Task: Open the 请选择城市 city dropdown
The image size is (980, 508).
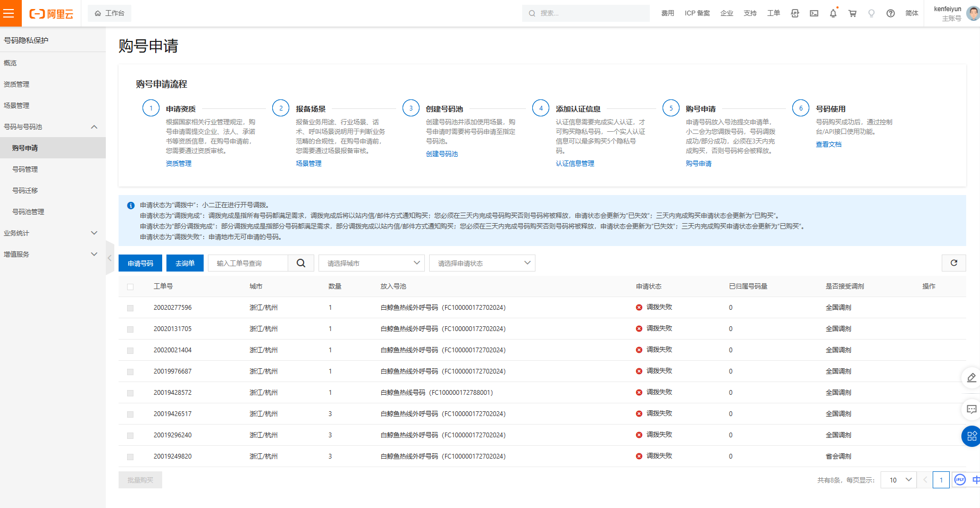Action: [371, 263]
